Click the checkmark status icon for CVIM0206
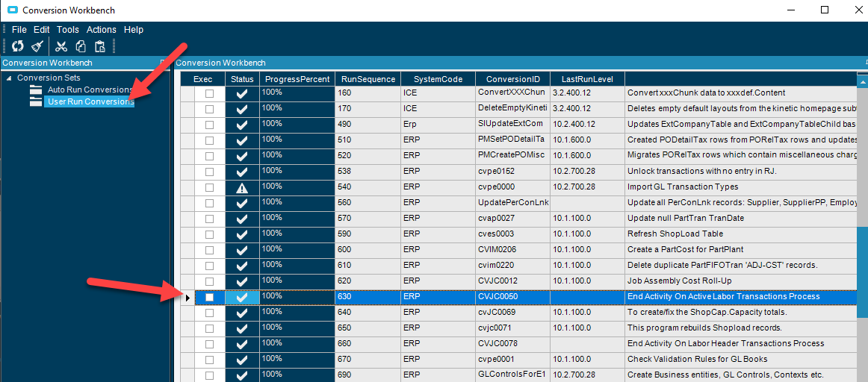This screenshot has width=868, height=382. 242,251
